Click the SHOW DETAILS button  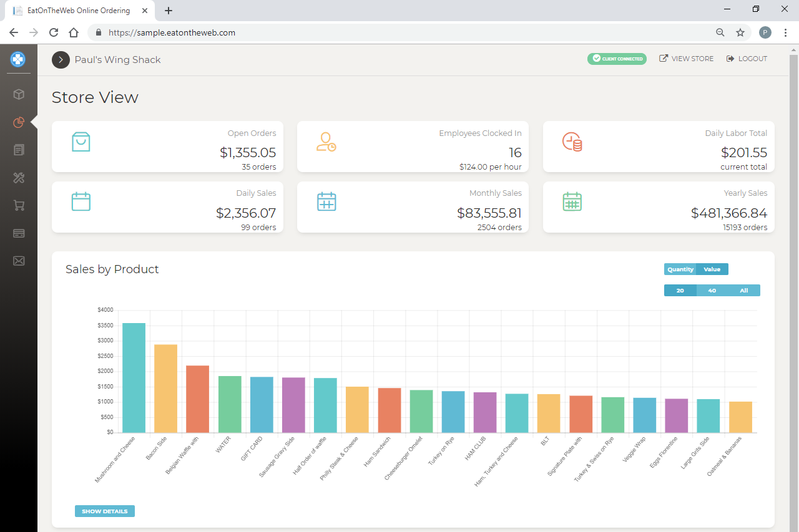coord(105,511)
